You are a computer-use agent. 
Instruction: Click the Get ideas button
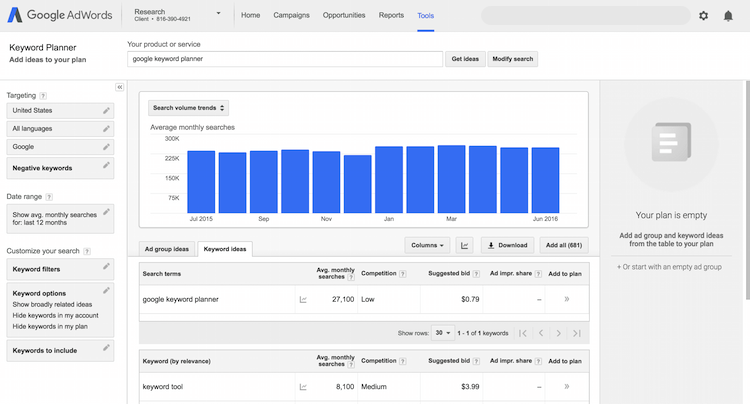tap(465, 59)
